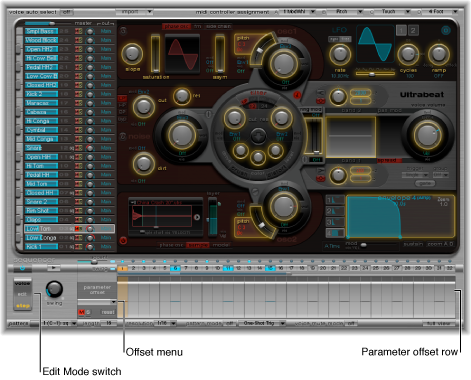Click step 11 in the sequencer

point(228,268)
